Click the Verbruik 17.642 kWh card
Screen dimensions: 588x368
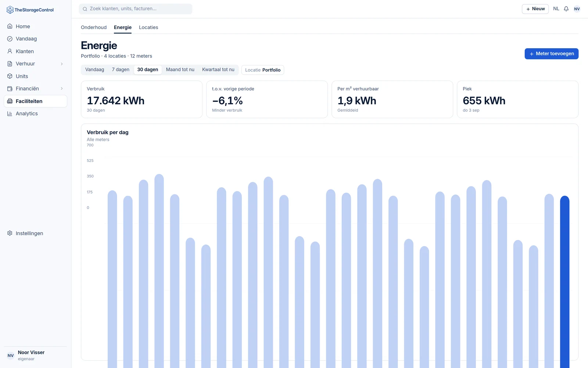141,99
